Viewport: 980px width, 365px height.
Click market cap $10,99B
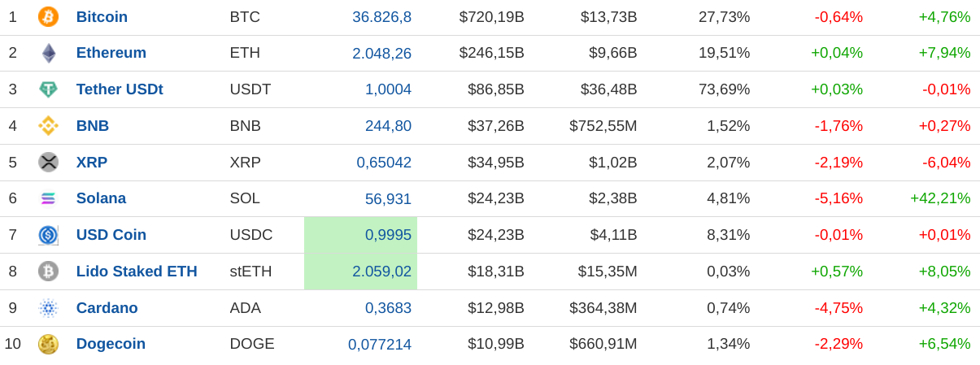pyautogui.click(x=496, y=344)
